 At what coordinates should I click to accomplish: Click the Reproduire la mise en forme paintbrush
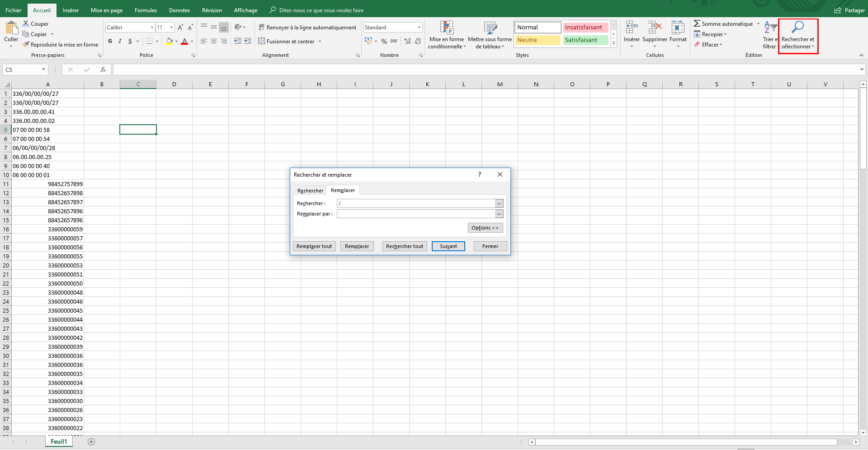26,44
